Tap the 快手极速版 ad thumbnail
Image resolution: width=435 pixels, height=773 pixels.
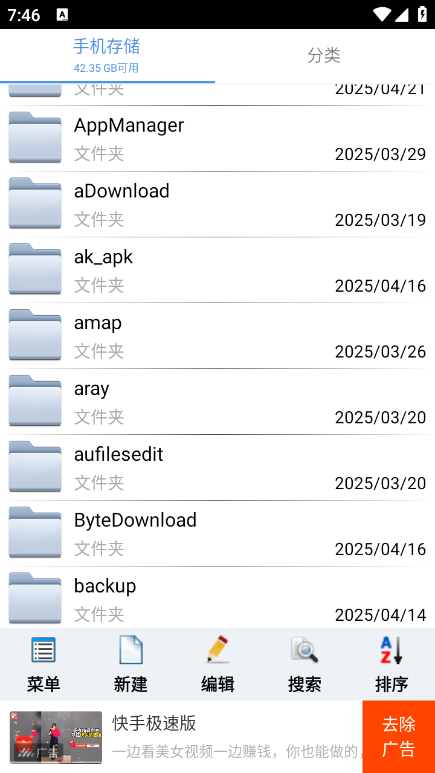click(56, 737)
